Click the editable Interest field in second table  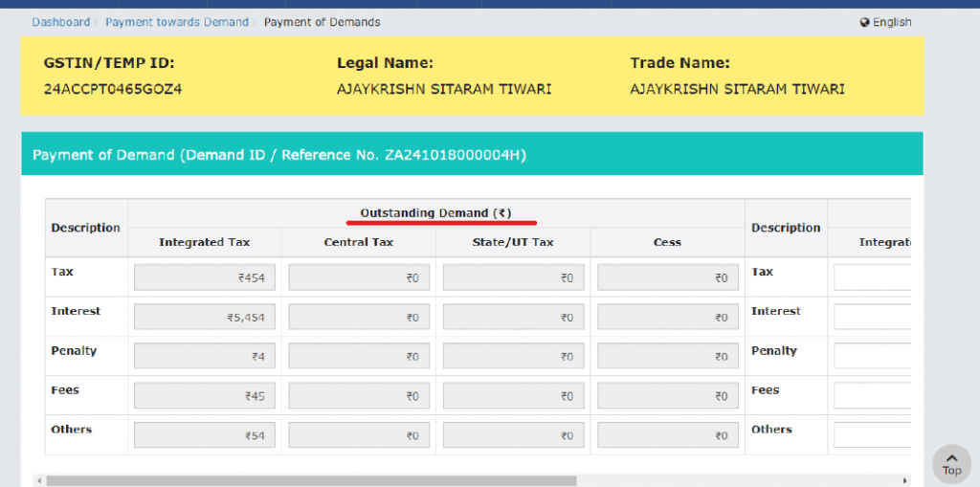[873, 317]
